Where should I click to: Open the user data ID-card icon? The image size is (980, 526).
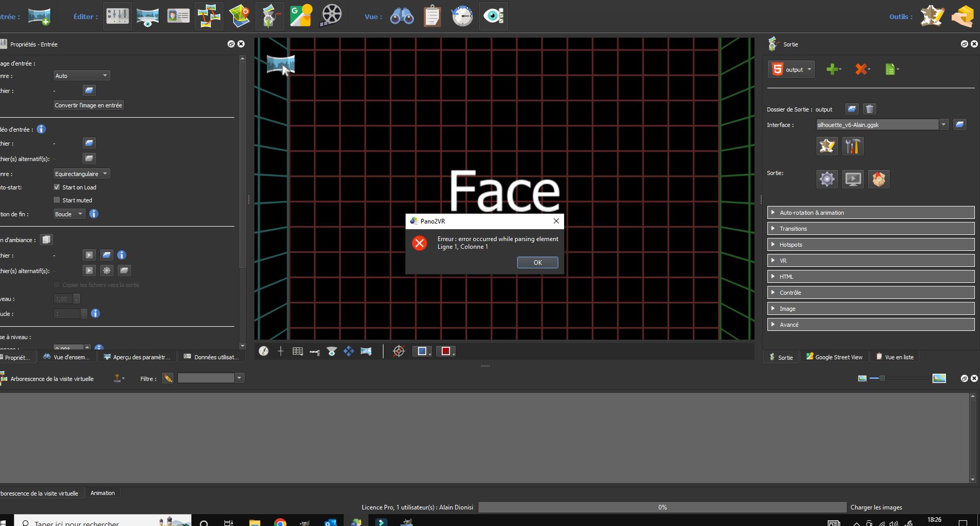(x=179, y=16)
